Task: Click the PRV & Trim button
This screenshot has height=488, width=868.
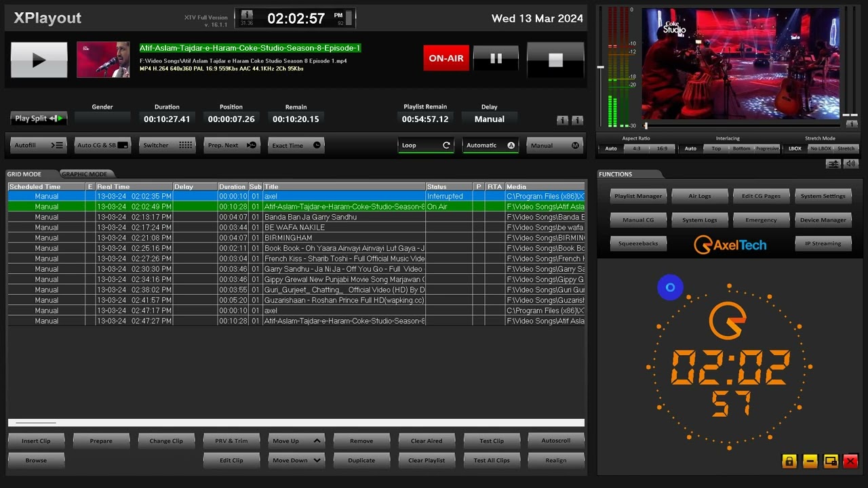Action: click(231, 441)
